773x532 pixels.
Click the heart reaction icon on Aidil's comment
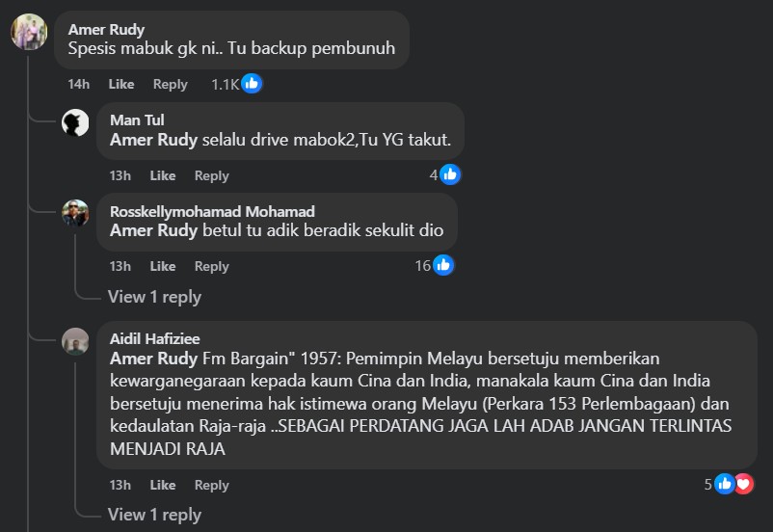pyautogui.click(x=743, y=484)
